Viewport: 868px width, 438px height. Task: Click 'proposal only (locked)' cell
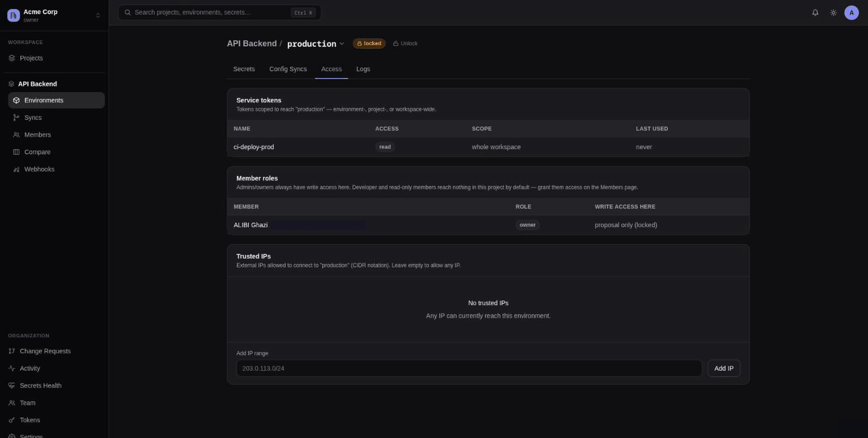click(626, 225)
